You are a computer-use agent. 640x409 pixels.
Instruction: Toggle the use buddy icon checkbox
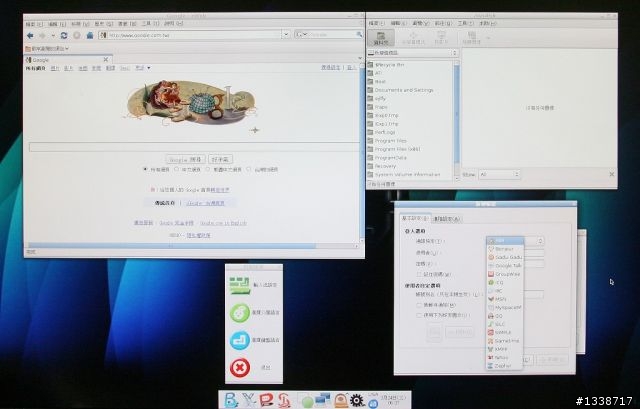point(419,315)
